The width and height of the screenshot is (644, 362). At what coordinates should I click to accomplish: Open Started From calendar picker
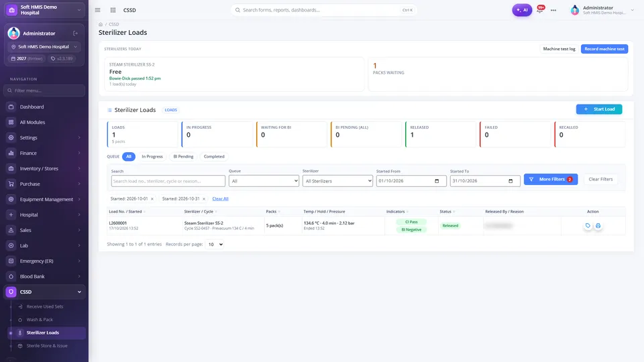[x=437, y=181]
